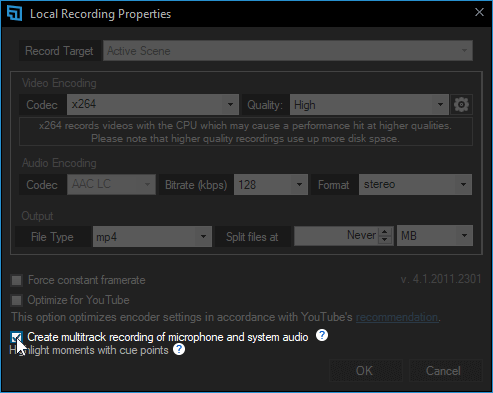Screen dimensions: 493x393
Task: Open the audio Format stereo dropdown
Action: (x=415, y=184)
